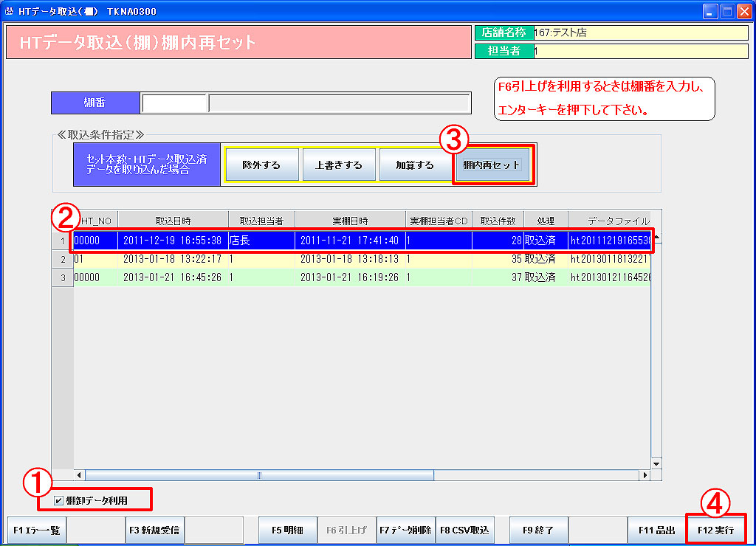Start F8 CSV取込 import

pos(464,530)
